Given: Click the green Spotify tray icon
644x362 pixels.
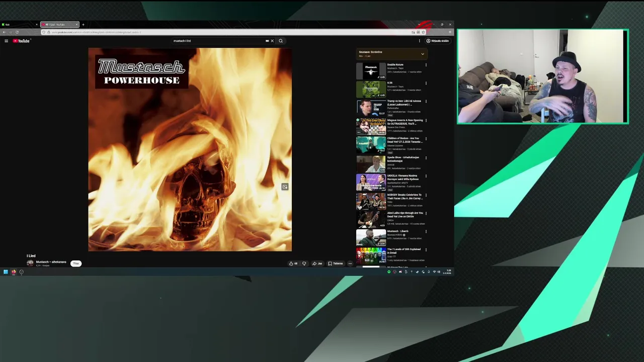Looking at the screenshot, I should pyautogui.click(x=389, y=272).
